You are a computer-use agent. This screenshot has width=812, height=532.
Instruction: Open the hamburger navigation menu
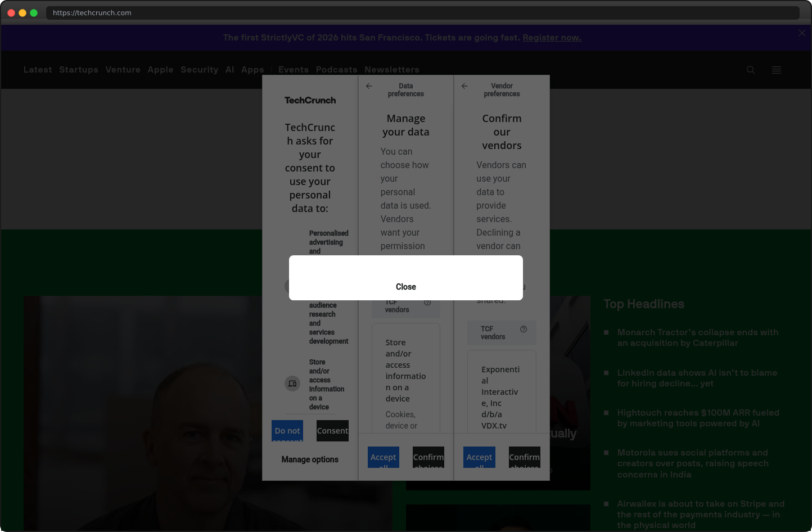click(777, 70)
